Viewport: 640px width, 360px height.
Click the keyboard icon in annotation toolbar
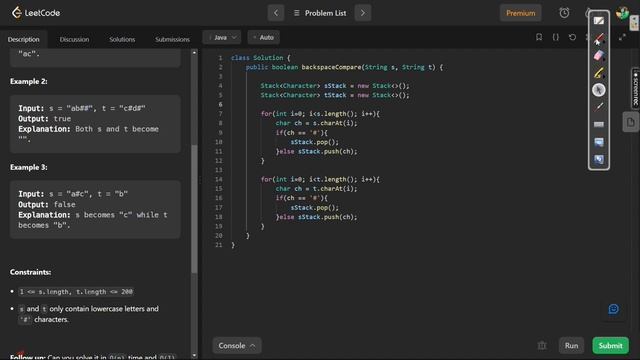(599, 124)
